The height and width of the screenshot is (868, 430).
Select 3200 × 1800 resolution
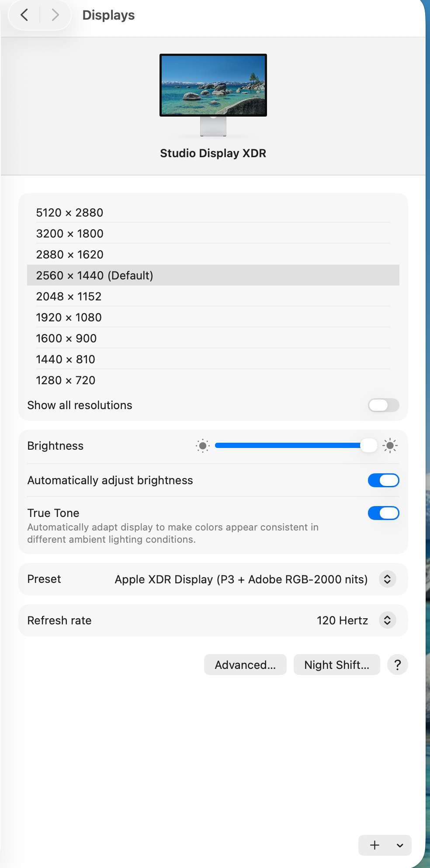[213, 234]
